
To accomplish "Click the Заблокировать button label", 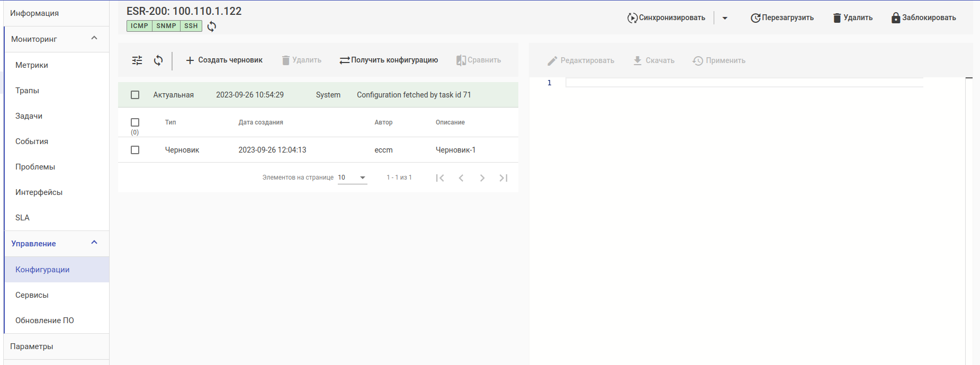I will (929, 18).
